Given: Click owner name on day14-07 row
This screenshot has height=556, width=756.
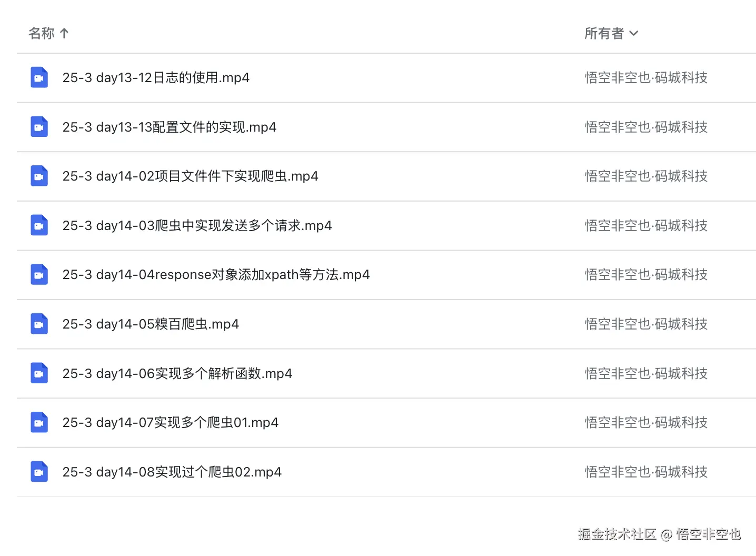Looking at the screenshot, I should tap(646, 423).
